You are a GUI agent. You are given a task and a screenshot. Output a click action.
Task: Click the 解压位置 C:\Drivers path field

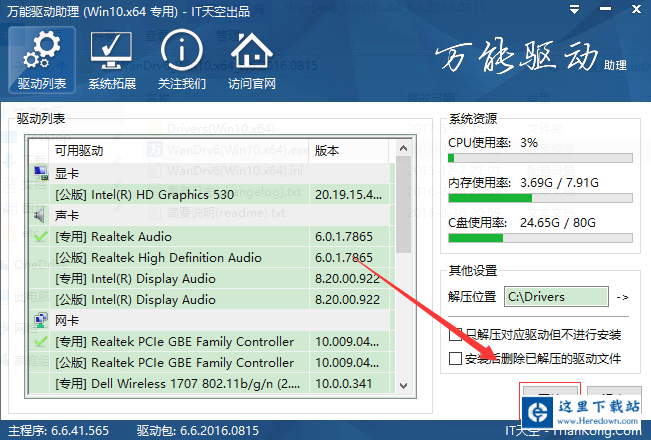(x=556, y=297)
